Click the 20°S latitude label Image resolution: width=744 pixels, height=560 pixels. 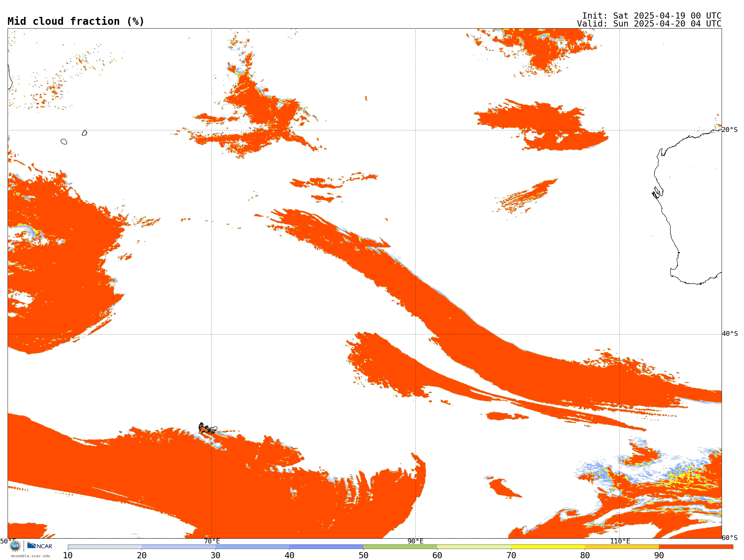click(730, 130)
